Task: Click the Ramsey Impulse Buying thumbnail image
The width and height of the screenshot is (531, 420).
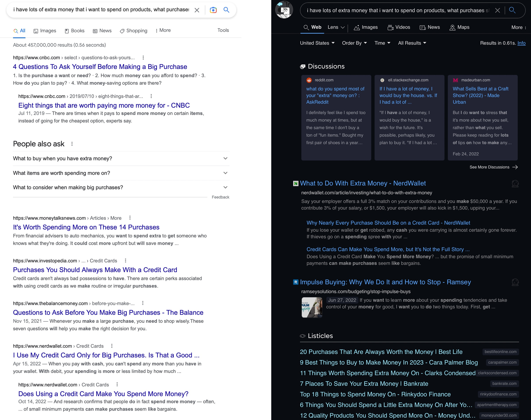Action: click(312, 307)
